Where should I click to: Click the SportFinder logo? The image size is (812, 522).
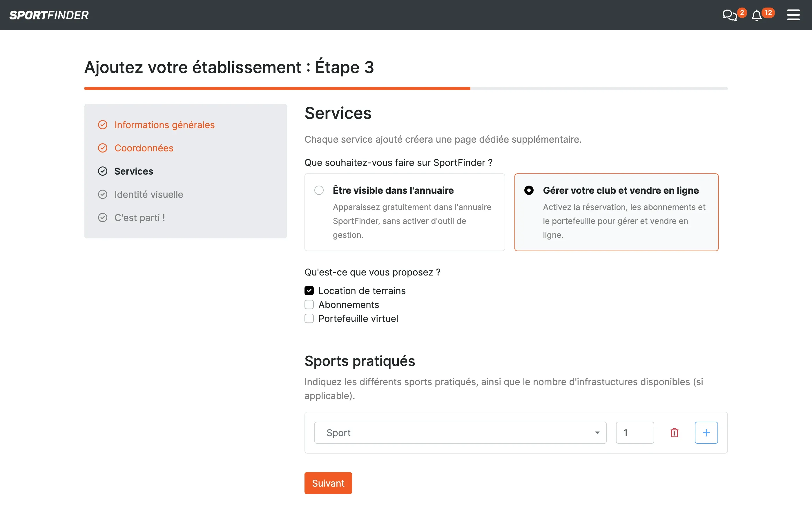49,15
